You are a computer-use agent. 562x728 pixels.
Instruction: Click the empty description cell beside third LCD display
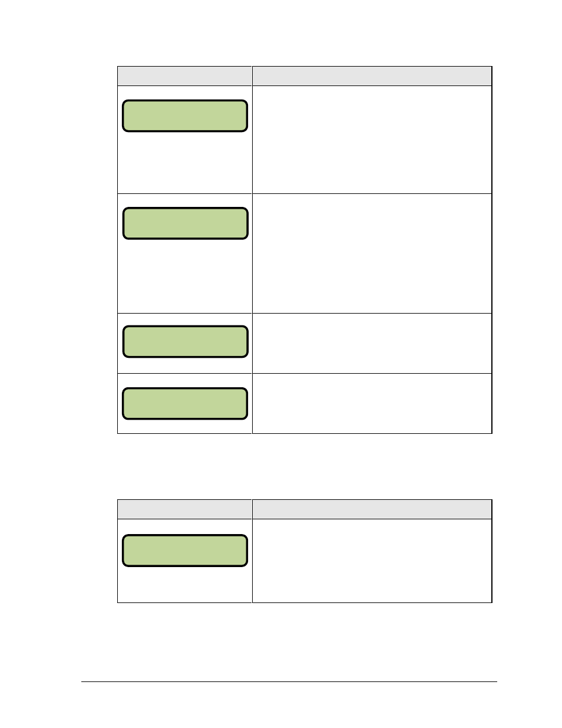coord(372,343)
